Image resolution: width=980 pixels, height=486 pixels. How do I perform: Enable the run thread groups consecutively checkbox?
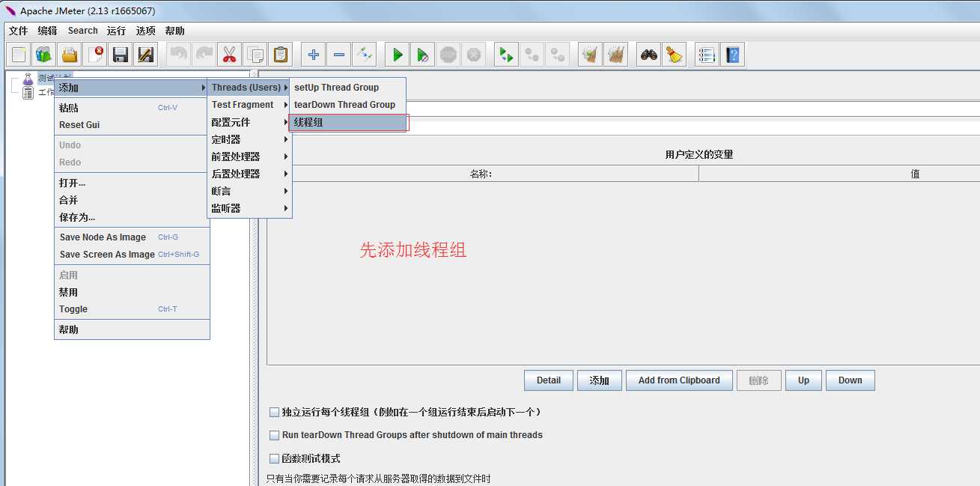[274, 412]
